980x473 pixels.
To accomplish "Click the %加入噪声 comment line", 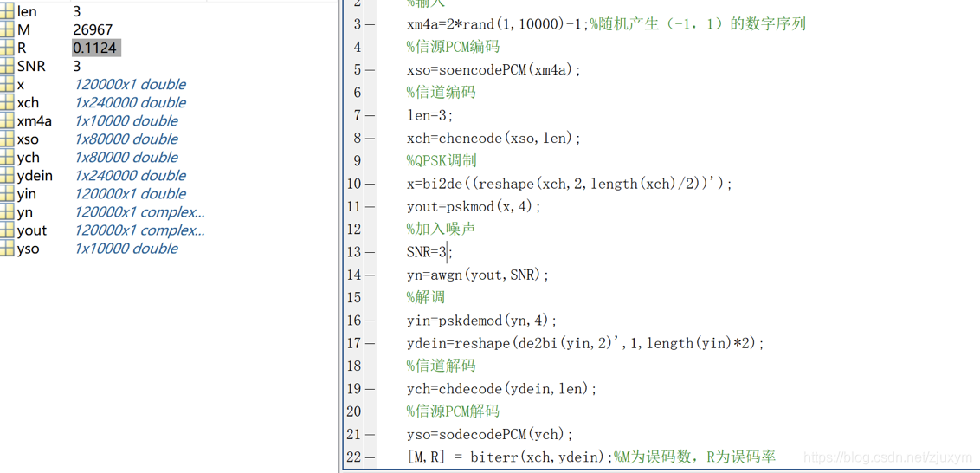I will 442,229.
